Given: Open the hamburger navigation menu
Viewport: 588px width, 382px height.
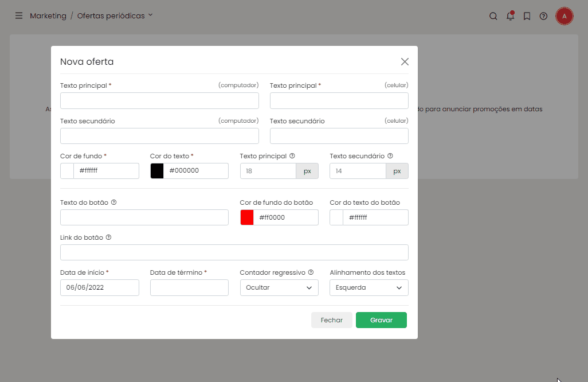Looking at the screenshot, I should [x=19, y=16].
